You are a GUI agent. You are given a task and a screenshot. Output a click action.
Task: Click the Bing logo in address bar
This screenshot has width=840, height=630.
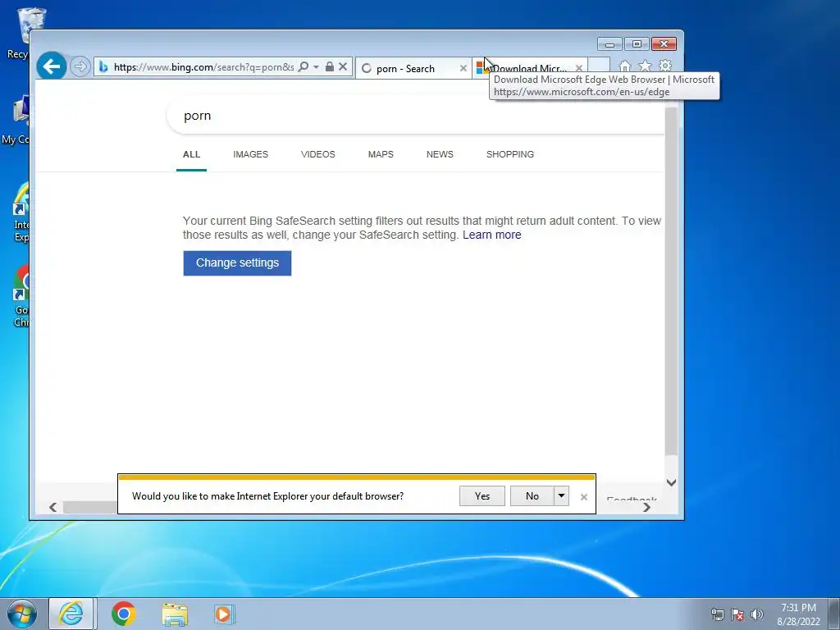pos(103,67)
